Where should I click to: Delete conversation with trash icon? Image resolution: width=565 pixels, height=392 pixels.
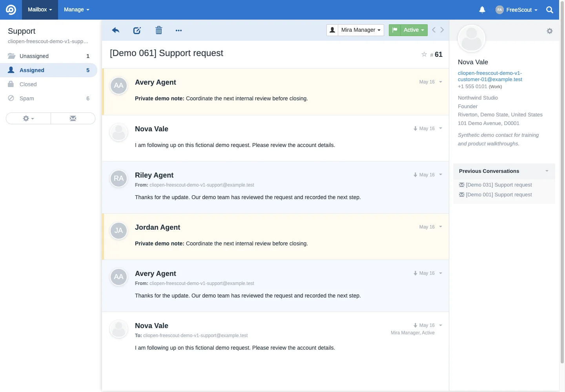(x=159, y=30)
